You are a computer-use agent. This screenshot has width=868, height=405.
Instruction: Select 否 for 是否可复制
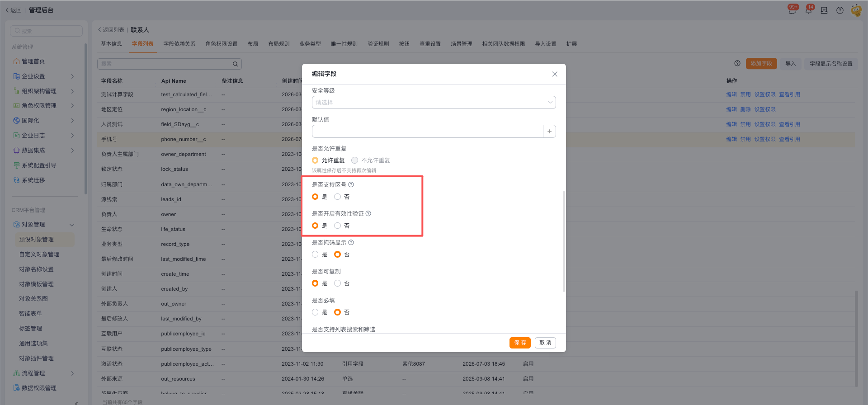337,283
